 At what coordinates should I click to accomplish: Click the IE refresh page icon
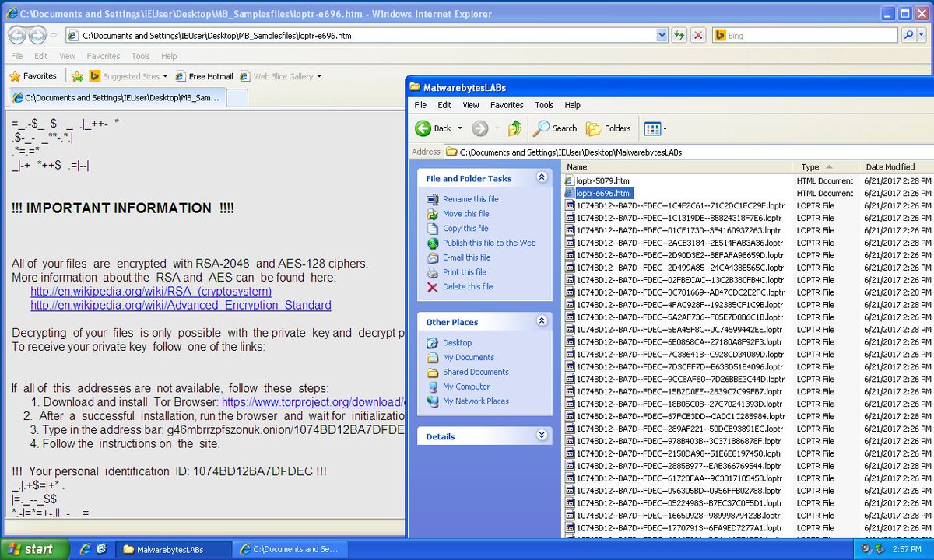pyautogui.click(x=679, y=35)
